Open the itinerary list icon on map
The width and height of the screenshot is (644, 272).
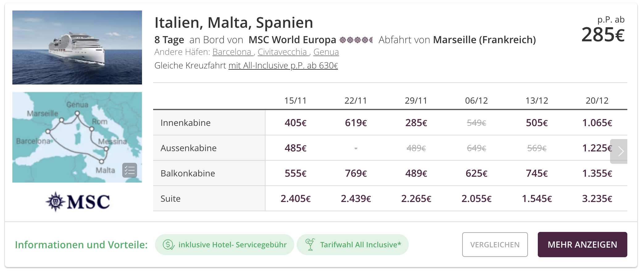pyautogui.click(x=130, y=170)
